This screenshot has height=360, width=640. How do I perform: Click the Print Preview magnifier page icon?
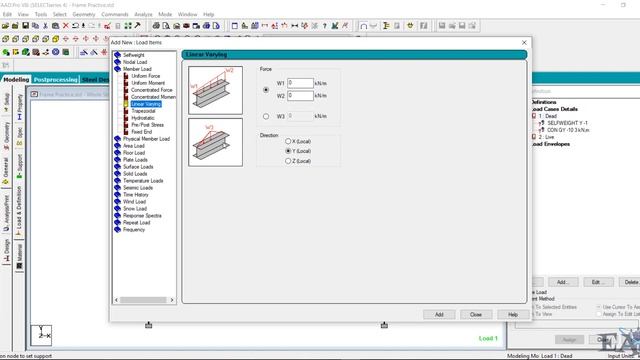coord(166,26)
